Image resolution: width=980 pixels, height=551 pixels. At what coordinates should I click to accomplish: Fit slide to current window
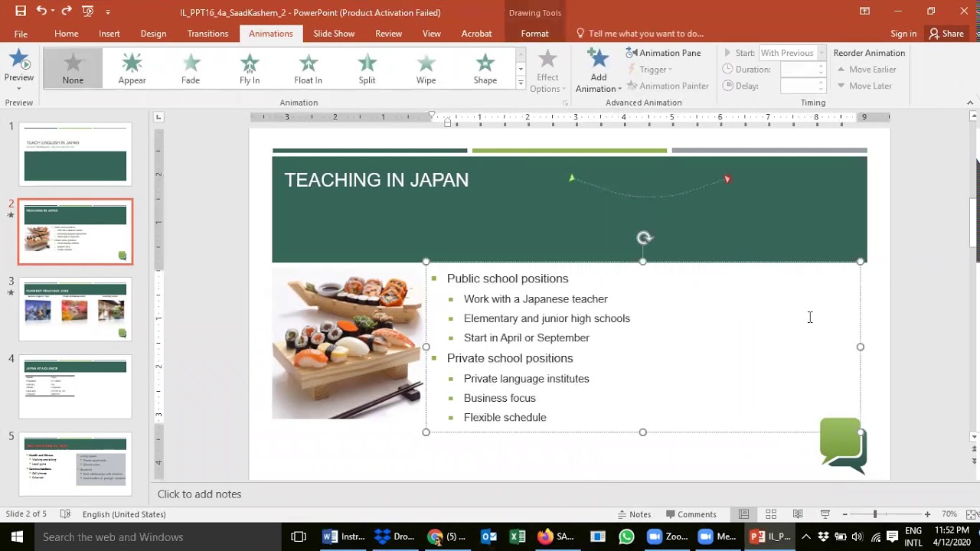[x=969, y=514]
